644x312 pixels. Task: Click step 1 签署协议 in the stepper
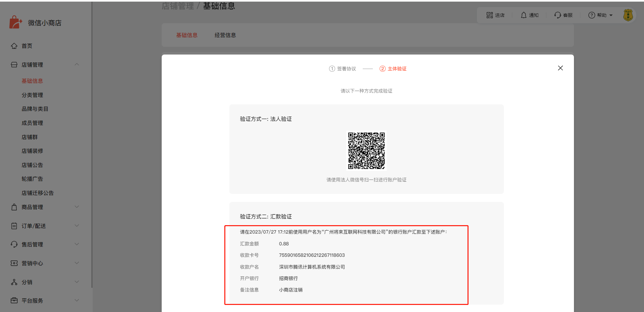343,69
